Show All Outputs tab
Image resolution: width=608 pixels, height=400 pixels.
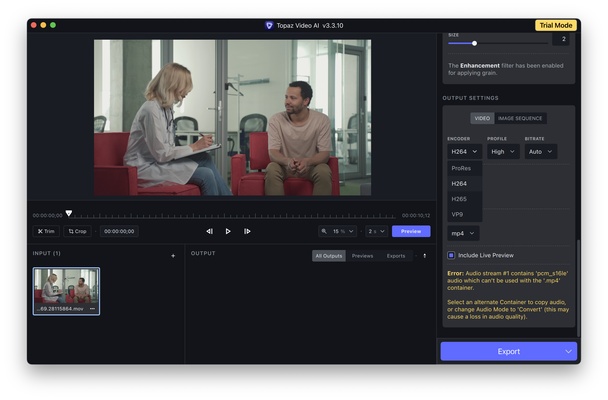[329, 256]
